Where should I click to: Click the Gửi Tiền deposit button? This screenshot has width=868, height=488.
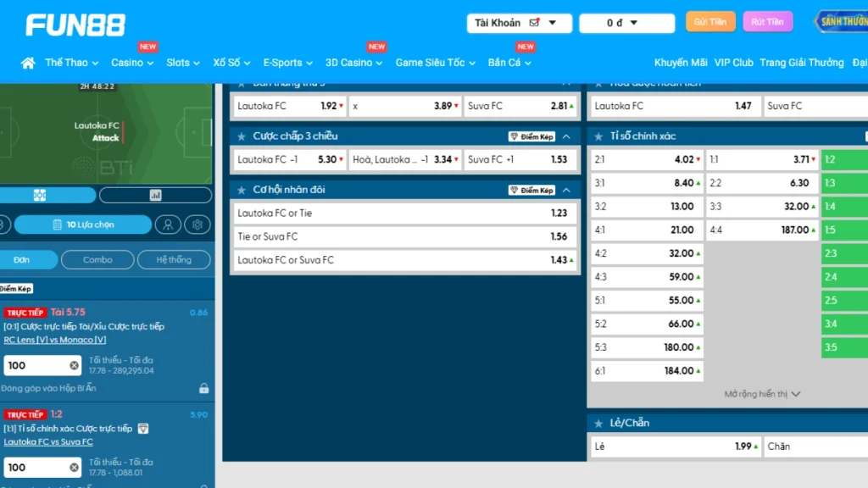[x=710, y=22]
